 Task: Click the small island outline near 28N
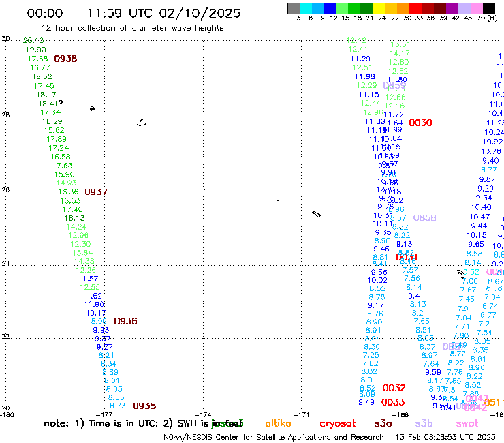click(142, 122)
